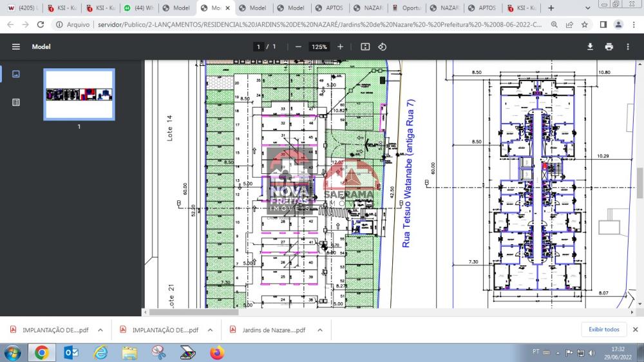Show the page thumbnails view

16,74
